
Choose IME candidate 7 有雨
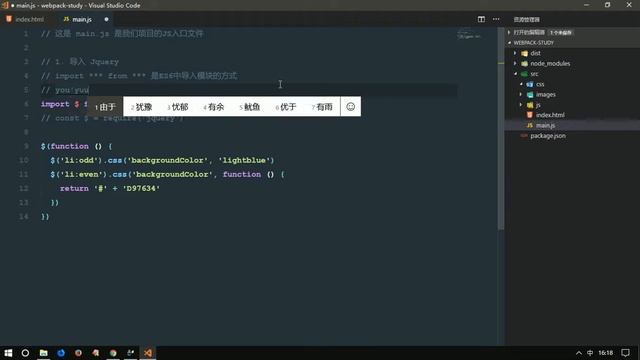322,107
